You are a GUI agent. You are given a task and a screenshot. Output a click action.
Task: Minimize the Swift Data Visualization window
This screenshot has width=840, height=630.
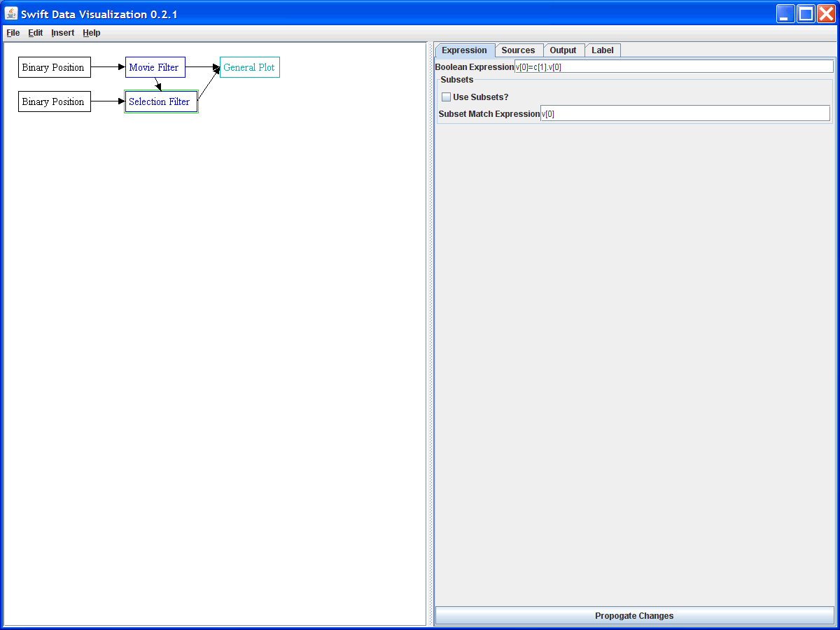[x=785, y=14]
